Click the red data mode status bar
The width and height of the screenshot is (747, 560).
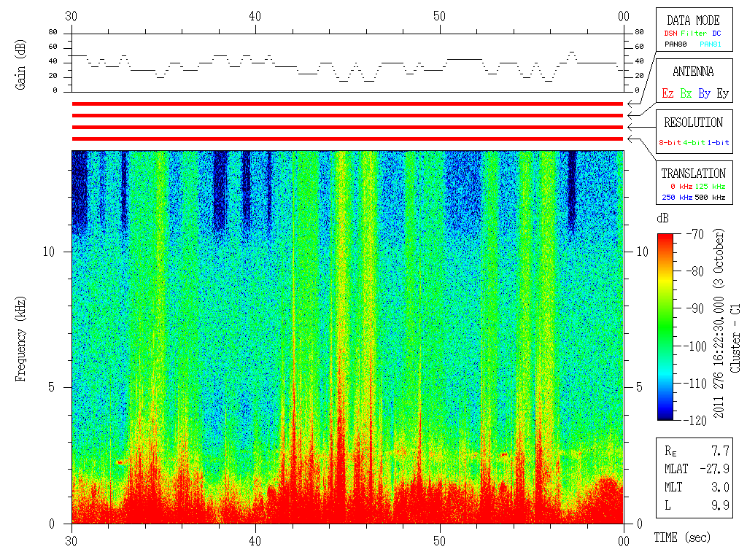pyautogui.click(x=347, y=104)
